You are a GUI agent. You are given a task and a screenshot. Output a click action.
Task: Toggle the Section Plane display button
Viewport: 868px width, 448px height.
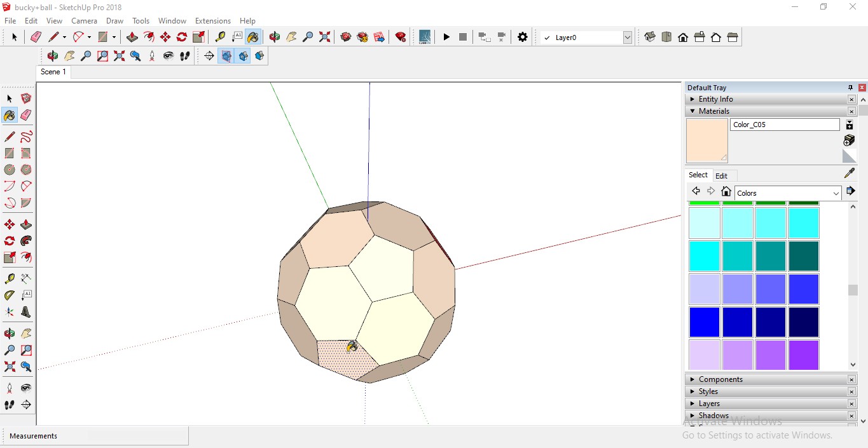click(226, 56)
